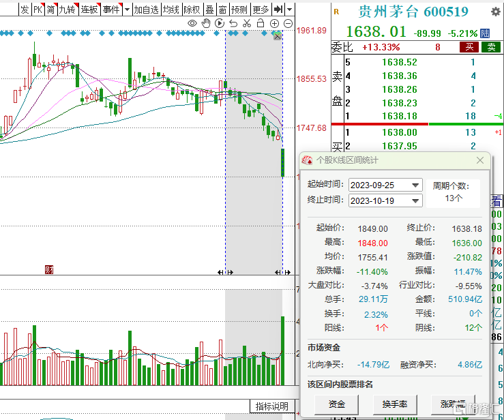Open the last toolbar dropdown arrow
Image resolution: width=504 pixels, height=420 pixels.
coord(290,10)
